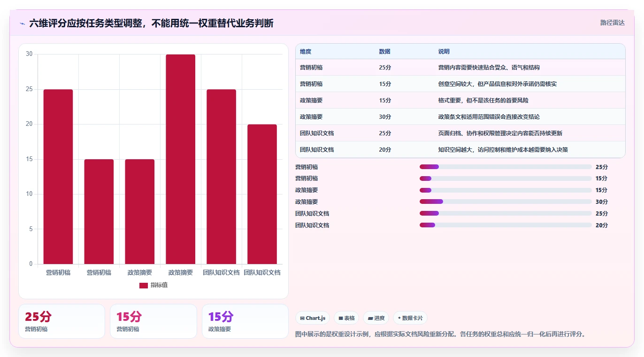The width and height of the screenshot is (644, 357).
Task: Click the progress bar labeled 30分
Action: 506,202
